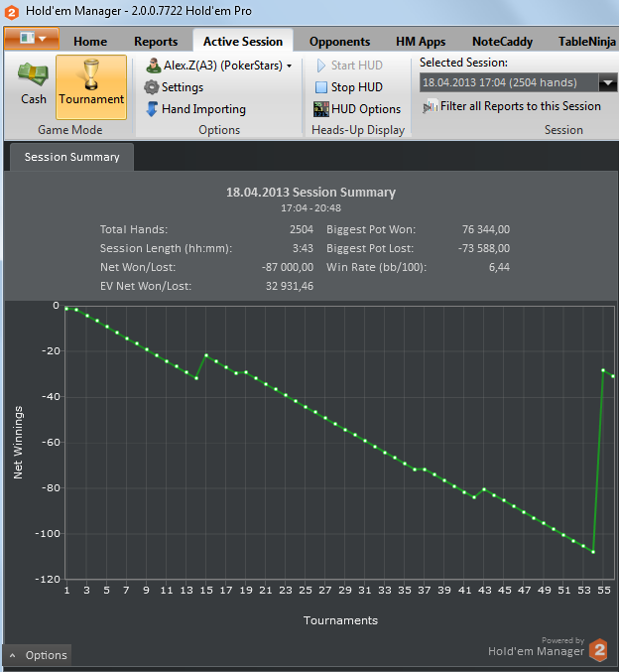Select Cash game mode icon
619x672 pixels.
[33, 74]
